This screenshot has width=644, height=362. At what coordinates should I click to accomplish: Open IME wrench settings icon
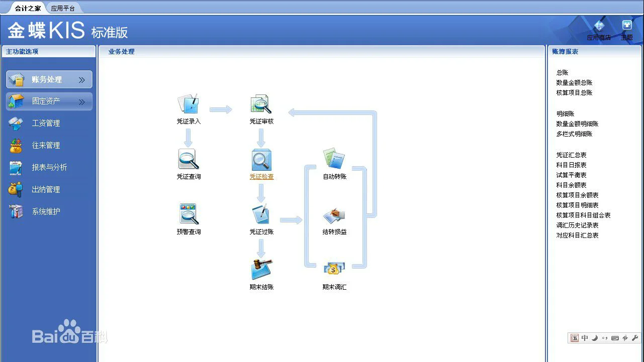(635, 338)
